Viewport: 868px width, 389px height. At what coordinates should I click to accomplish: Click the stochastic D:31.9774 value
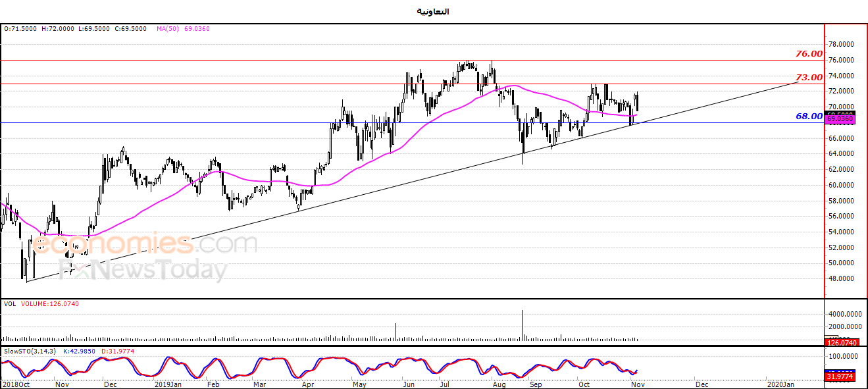click(x=119, y=350)
